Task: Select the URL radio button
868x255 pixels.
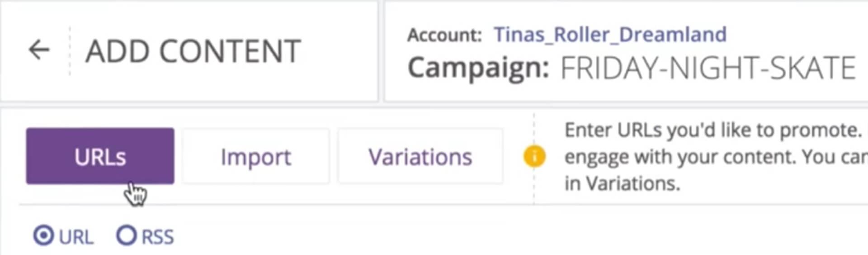Action: point(43,236)
